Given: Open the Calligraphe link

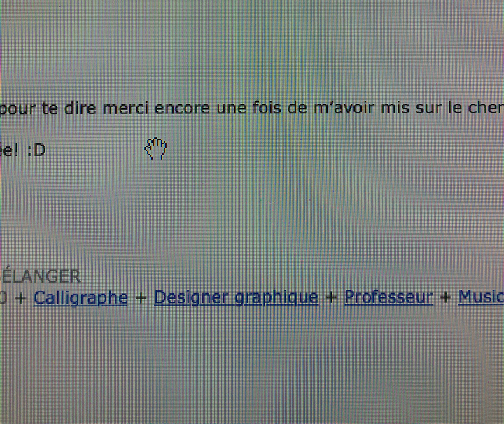Looking at the screenshot, I should click(80, 298).
